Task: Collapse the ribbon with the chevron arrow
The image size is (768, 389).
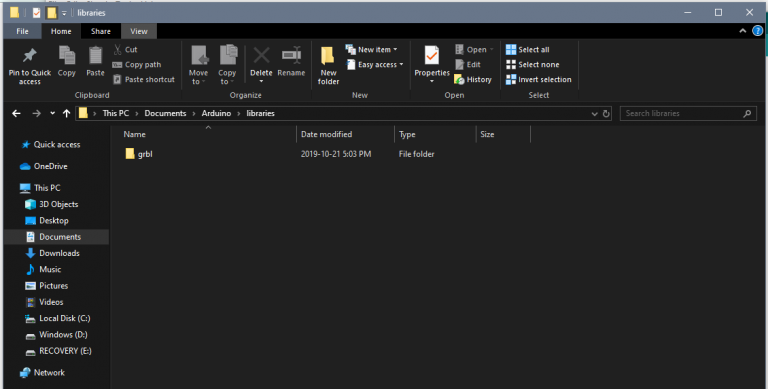Action: pos(743,31)
